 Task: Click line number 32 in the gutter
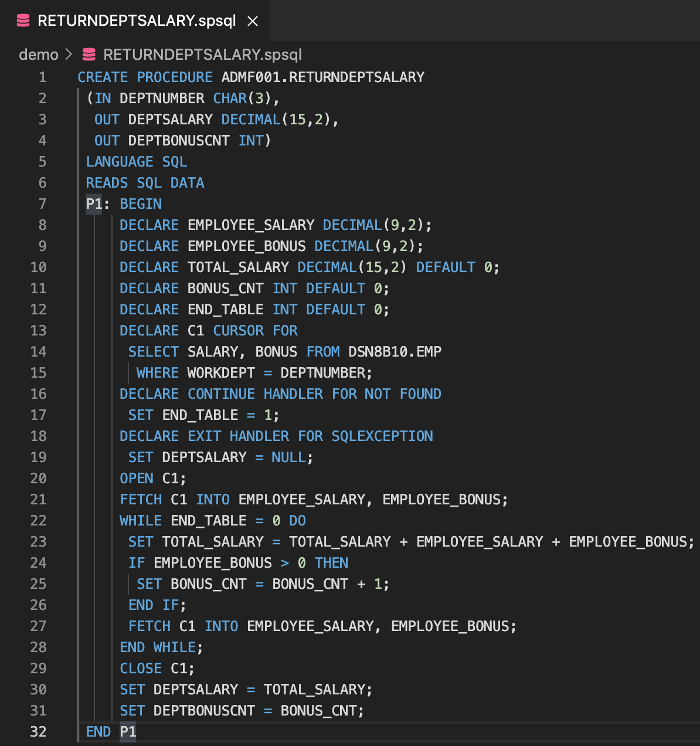coord(38,731)
